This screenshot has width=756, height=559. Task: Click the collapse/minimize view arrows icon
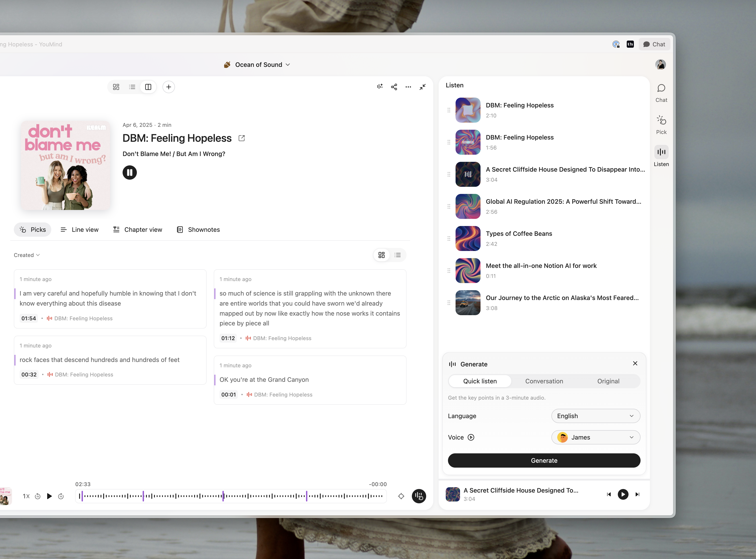(422, 87)
